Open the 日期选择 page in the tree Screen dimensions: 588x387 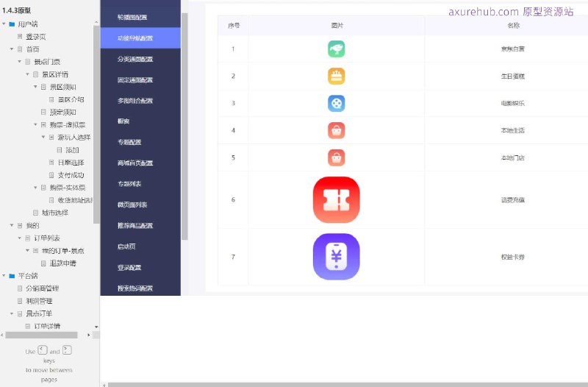71,163
